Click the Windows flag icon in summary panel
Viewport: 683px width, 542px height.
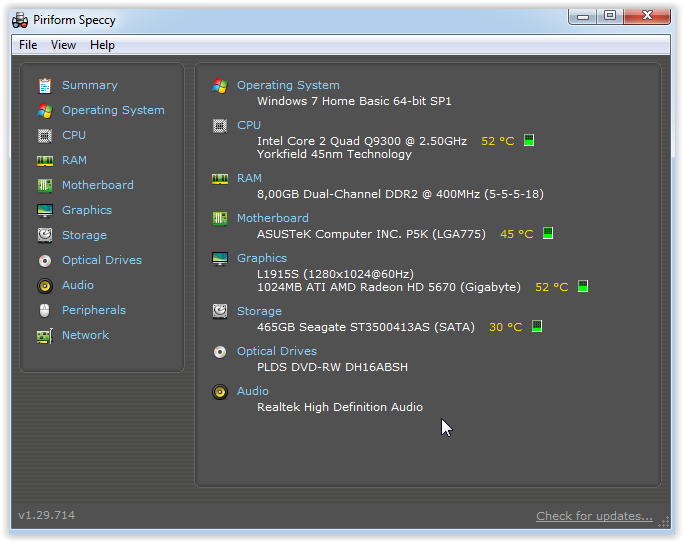[x=220, y=86]
